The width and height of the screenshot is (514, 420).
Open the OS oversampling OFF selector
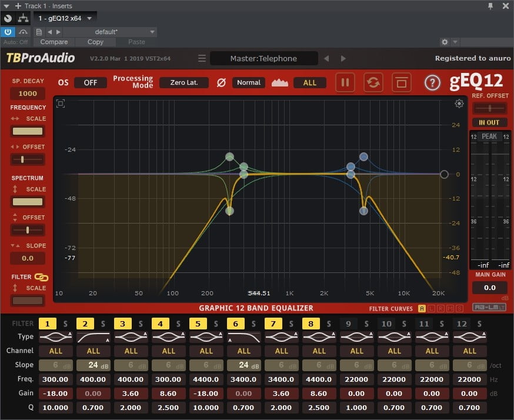tap(91, 82)
